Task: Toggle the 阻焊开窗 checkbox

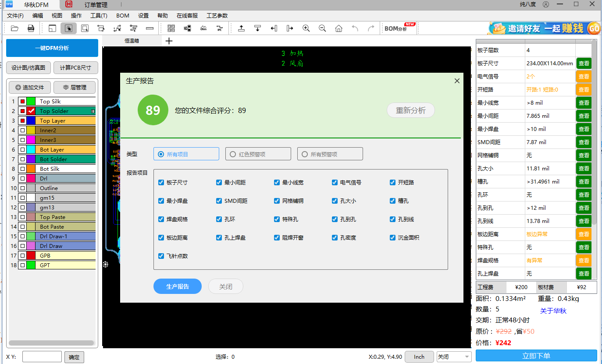Action: [277, 237]
